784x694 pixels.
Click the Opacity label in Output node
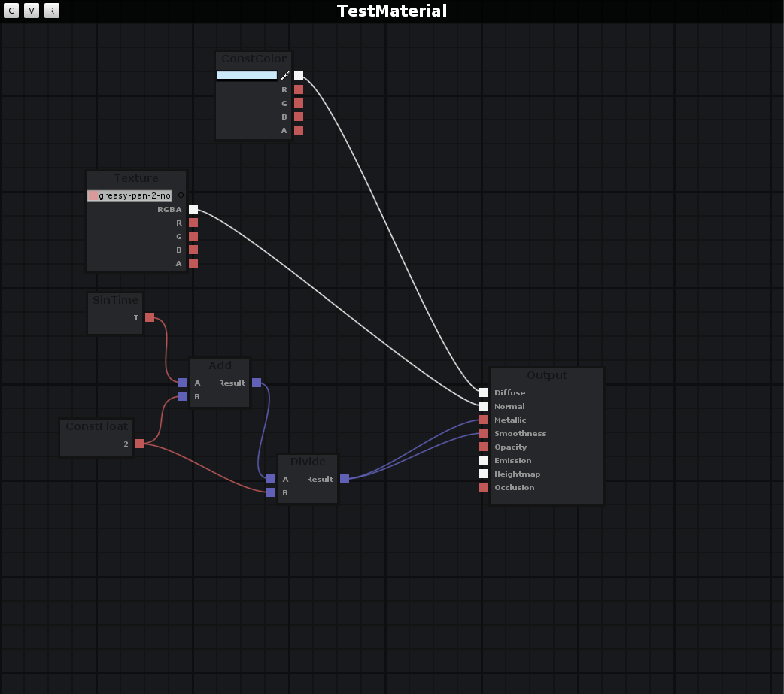[x=510, y=447]
